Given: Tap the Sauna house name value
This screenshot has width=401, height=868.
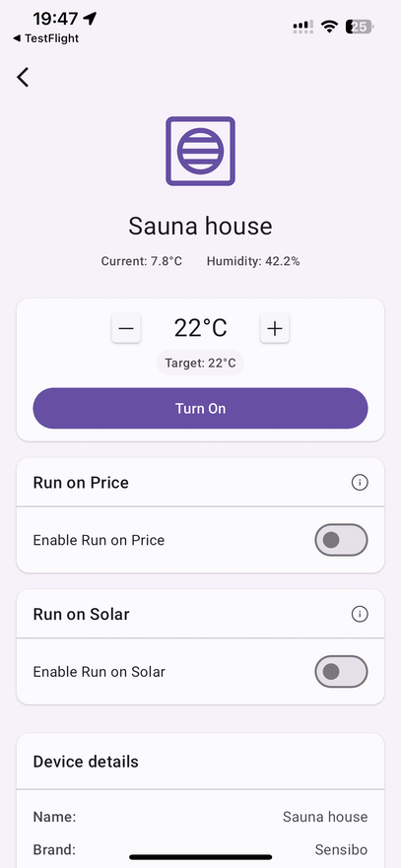Looking at the screenshot, I should click(x=325, y=817).
